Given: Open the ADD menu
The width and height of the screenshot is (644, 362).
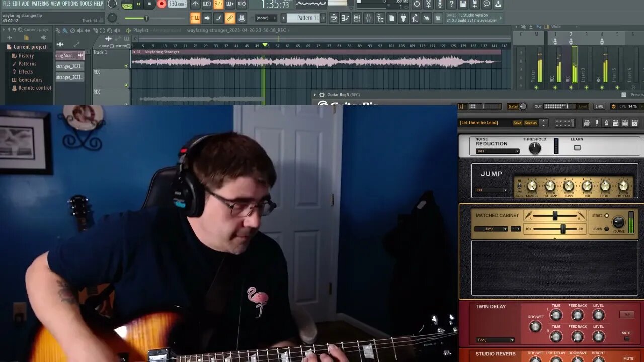Looking at the screenshot, I should [26, 4].
